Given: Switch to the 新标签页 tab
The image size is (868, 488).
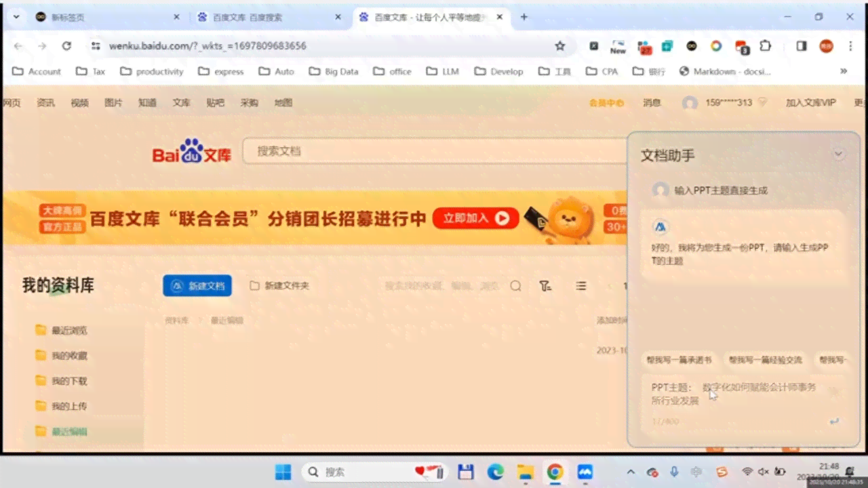Looking at the screenshot, I should [x=107, y=18].
